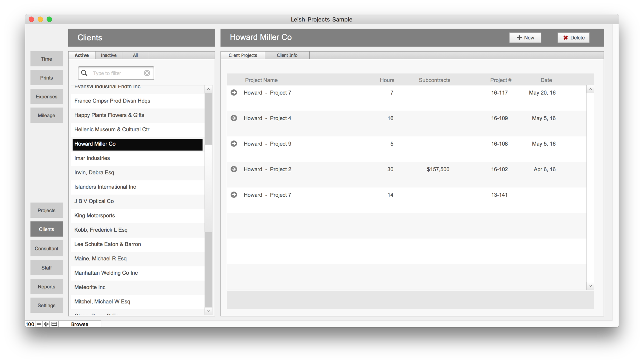Click the search magnifier icon
The image size is (644, 363).
[84, 73]
